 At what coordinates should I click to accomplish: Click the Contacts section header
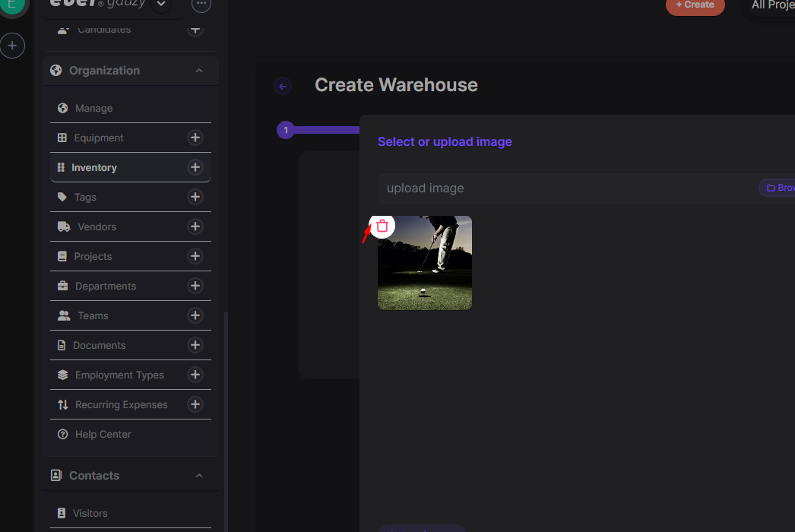[x=131, y=476]
